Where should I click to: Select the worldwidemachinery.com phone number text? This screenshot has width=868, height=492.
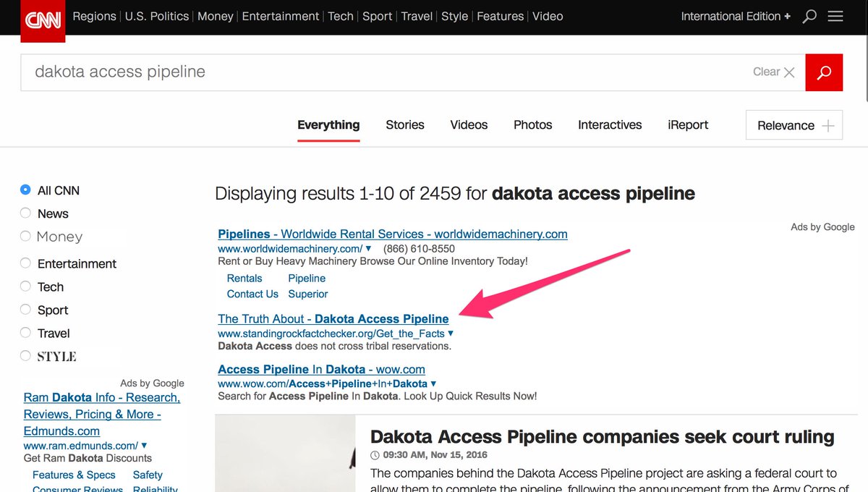[x=419, y=248]
